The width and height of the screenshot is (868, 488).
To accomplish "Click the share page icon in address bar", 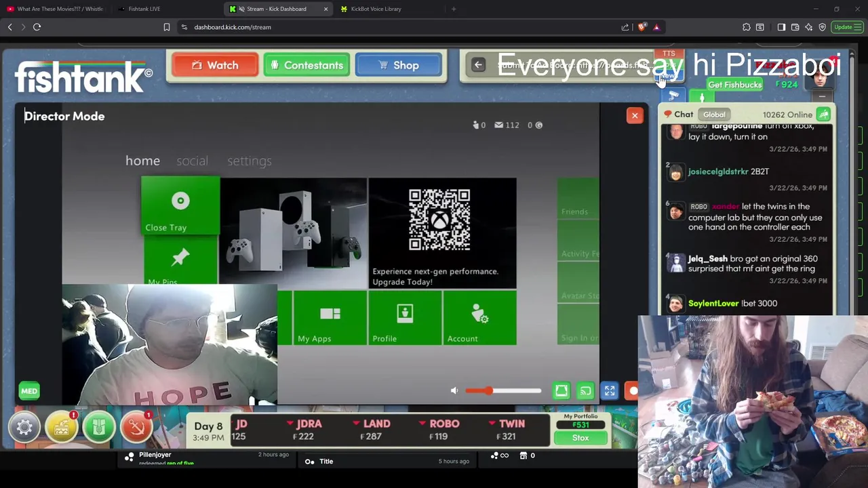I will pyautogui.click(x=625, y=27).
